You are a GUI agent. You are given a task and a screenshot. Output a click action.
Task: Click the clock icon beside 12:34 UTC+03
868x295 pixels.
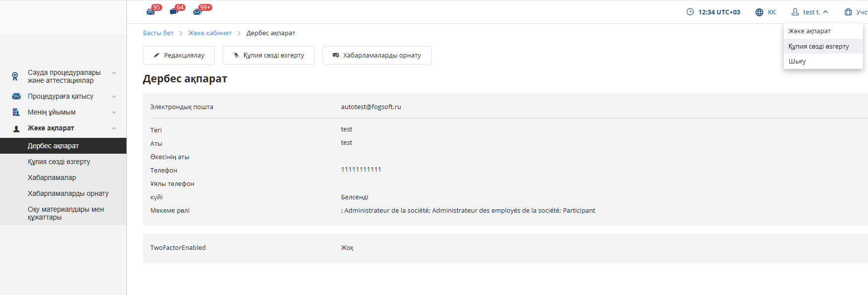point(690,12)
